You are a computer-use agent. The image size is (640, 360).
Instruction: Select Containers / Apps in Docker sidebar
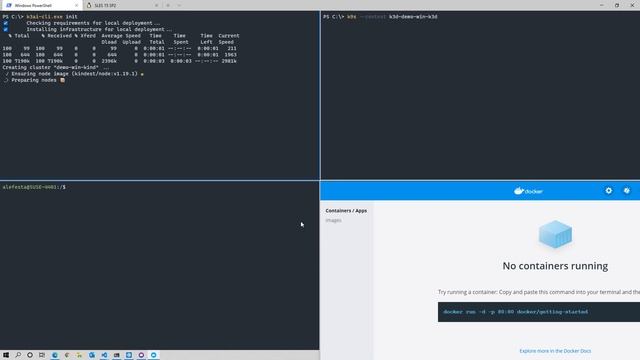pyautogui.click(x=346, y=211)
